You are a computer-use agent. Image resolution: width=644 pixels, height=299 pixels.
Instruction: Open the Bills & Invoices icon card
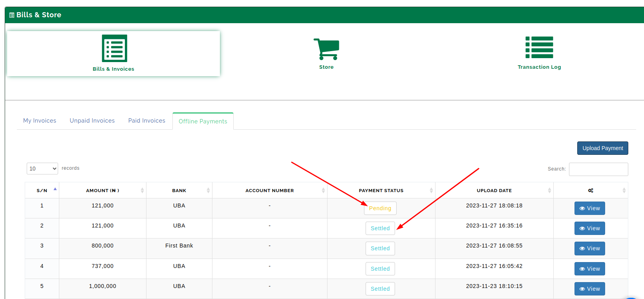click(113, 53)
